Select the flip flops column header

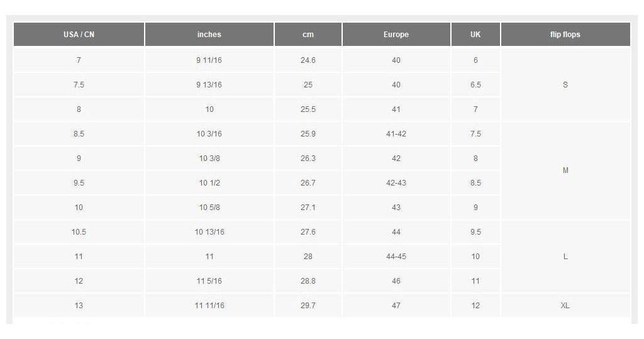point(565,35)
